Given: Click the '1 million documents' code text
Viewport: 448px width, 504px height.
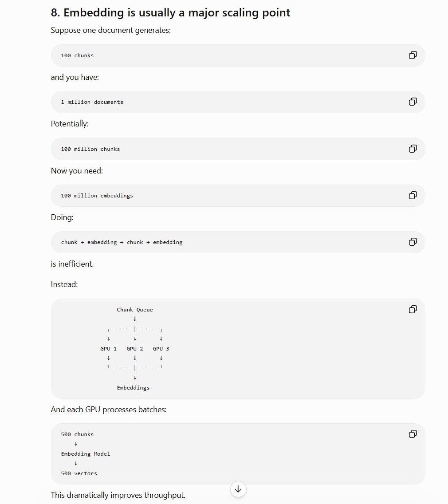Looking at the screenshot, I should click(x=92, y=102).
